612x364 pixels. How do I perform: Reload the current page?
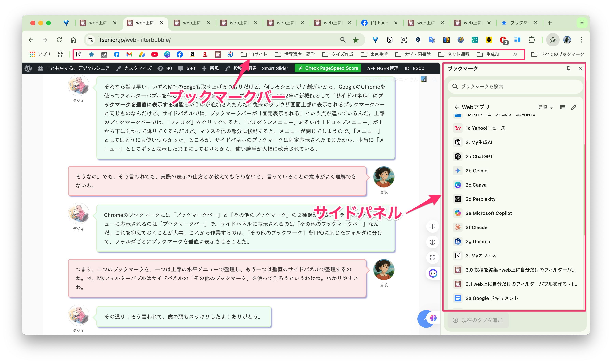(59, 40)
